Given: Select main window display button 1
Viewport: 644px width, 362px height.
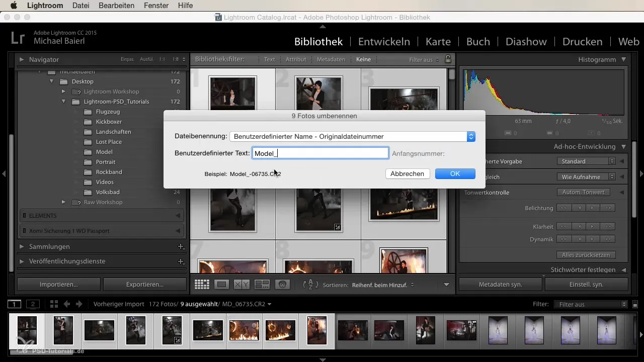Looking at the screenshot, I should pyautogui.click(x=15, y=304).
